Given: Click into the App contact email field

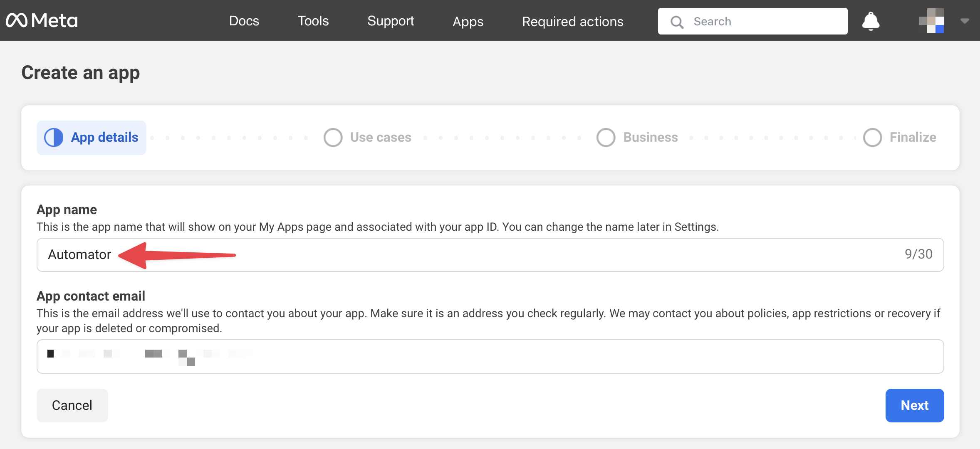Looking at the screenshot, I should coord(490,356).
